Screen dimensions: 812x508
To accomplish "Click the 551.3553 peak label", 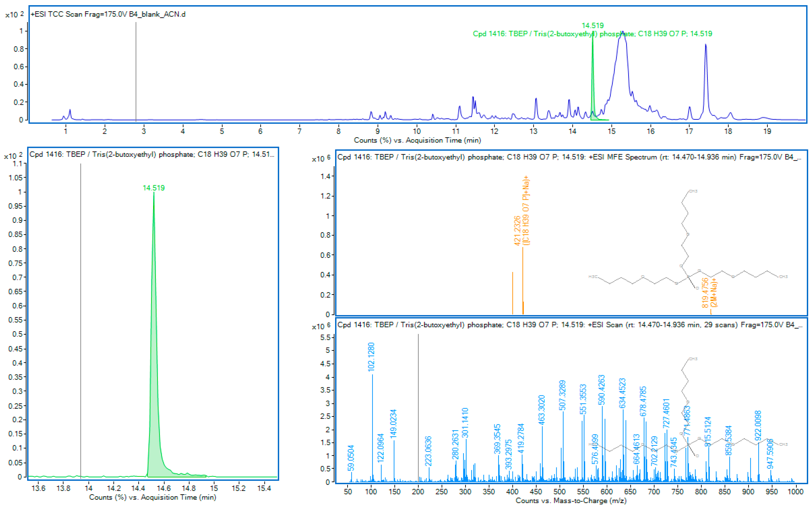I will (x=583, y=399).
